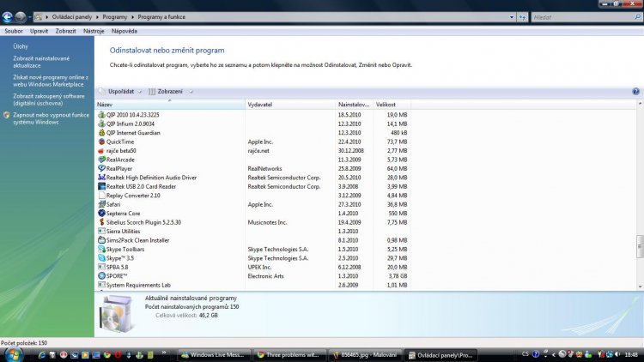Select Skype 3.5 program icon

(x=101, y=258)
